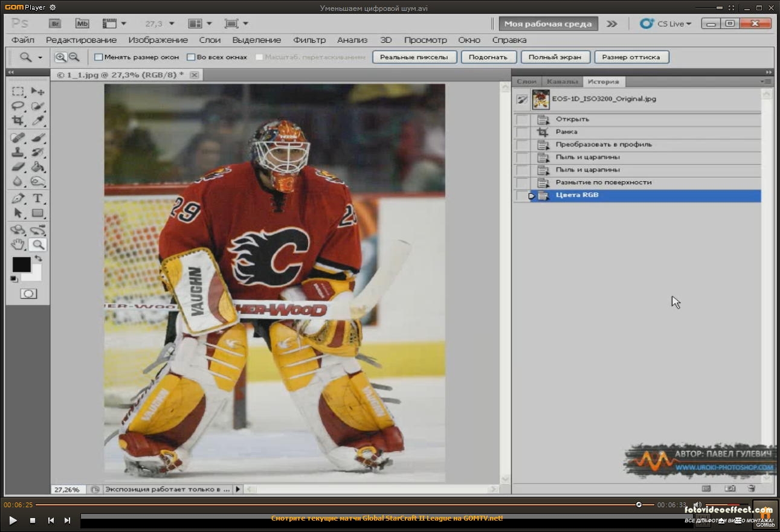Set history brush source for Рамка

(522, 132)
